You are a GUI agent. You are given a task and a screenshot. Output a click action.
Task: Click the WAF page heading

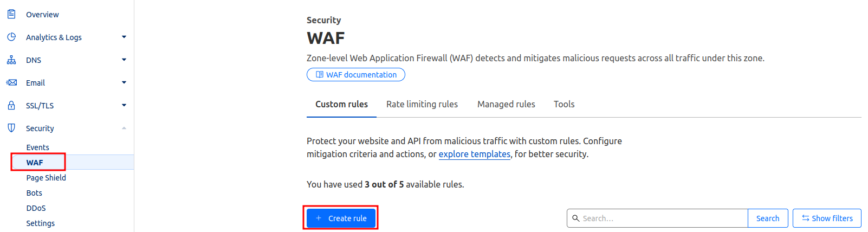(326, 38)
